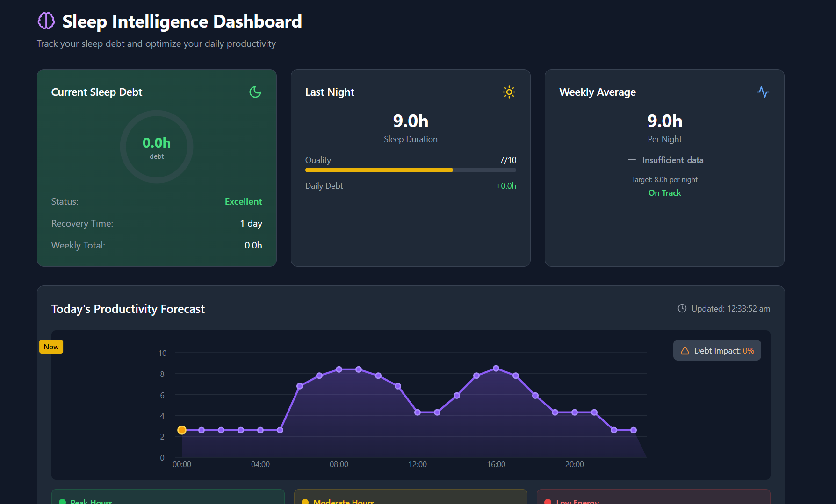Click the warning triangle in Debt Impact
836x504 pixels.
[x=685, y=350]
